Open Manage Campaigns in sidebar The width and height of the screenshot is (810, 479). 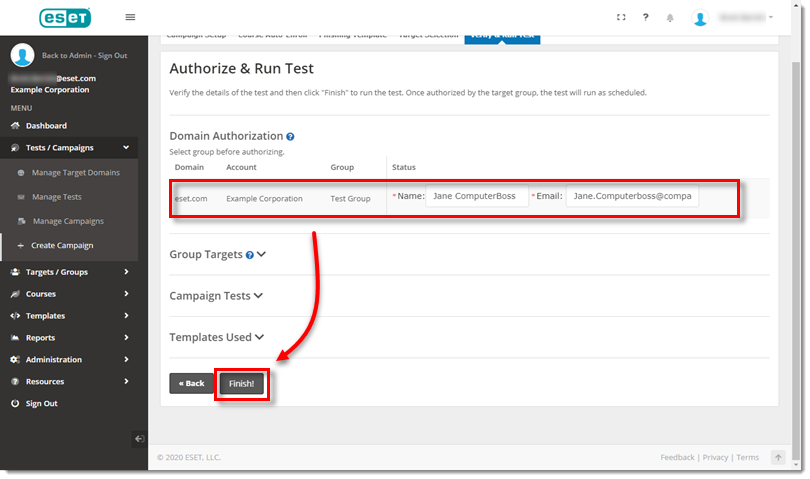67,221
